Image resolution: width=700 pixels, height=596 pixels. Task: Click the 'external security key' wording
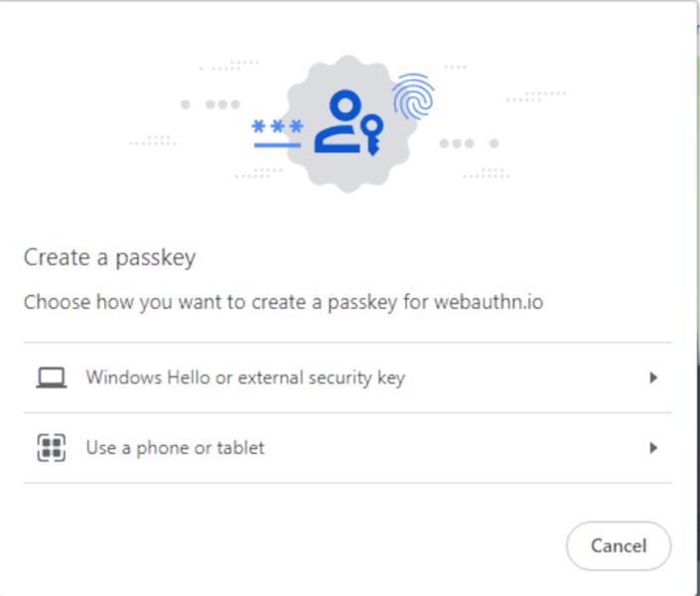[x=322, y=378]
